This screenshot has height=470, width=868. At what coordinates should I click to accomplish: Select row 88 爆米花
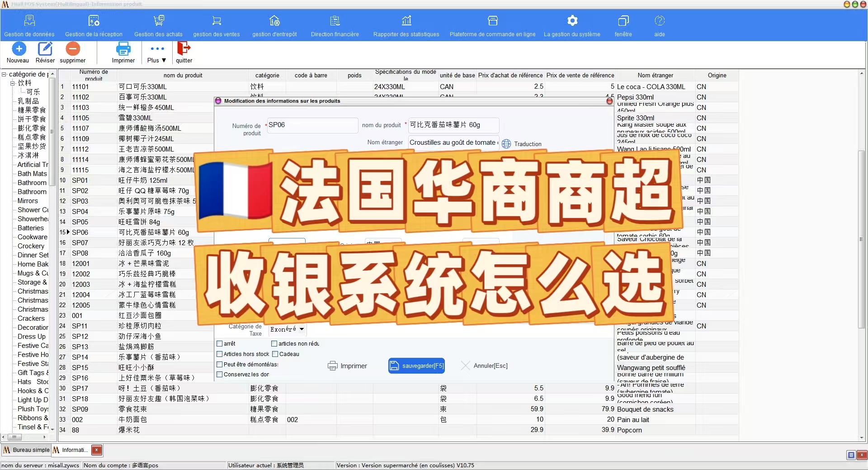[398, 430]
